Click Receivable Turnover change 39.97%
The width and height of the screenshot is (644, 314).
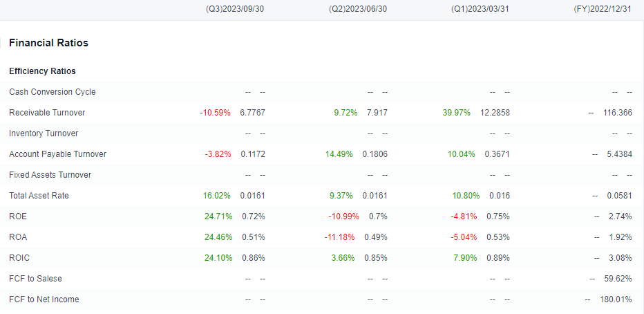(x=456, y=113)
